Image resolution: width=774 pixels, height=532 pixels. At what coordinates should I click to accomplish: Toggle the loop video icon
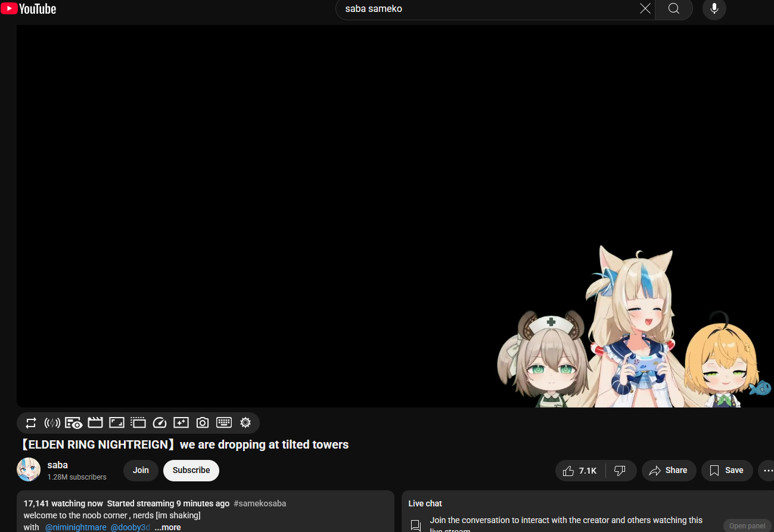click(31, 423)
